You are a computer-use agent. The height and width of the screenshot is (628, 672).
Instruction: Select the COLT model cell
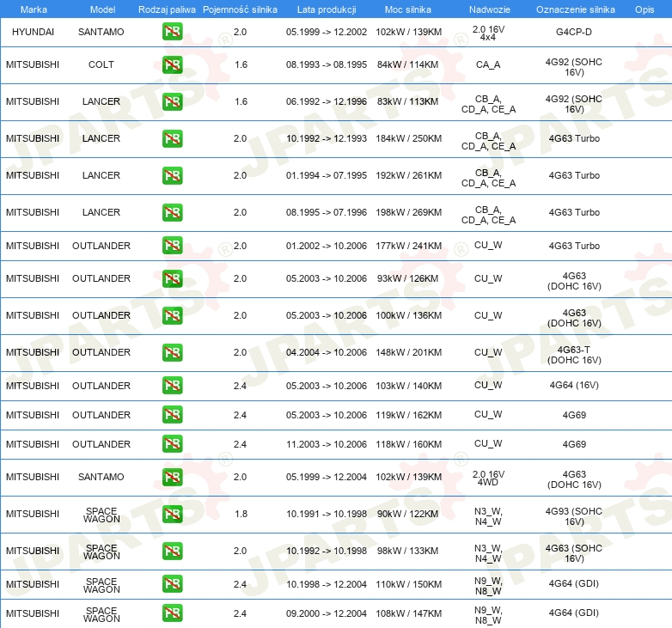[101, 65]
